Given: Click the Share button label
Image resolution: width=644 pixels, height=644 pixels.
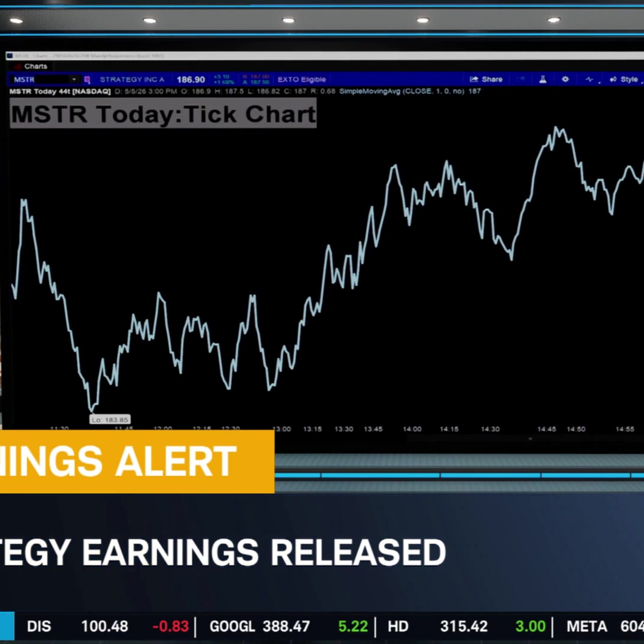Looking at the screenshot, I should point(492,79).
